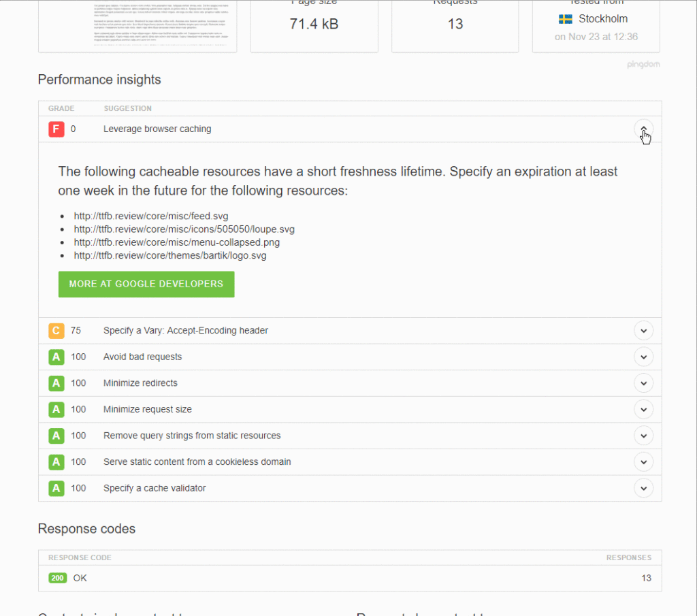Viewport: 697px width, 616px height.
Task: Click the More at Google Developers button
Action: pos(146,284)
